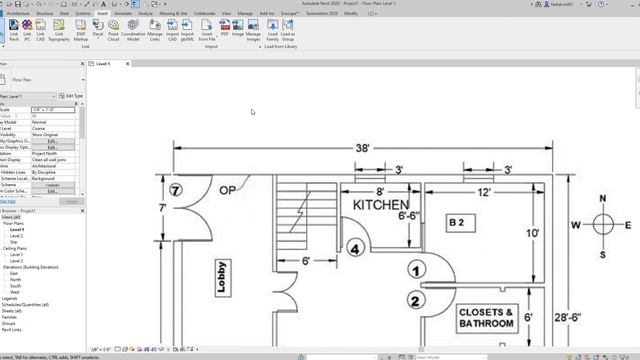Click the Import CAD tool

pos(172,30)
